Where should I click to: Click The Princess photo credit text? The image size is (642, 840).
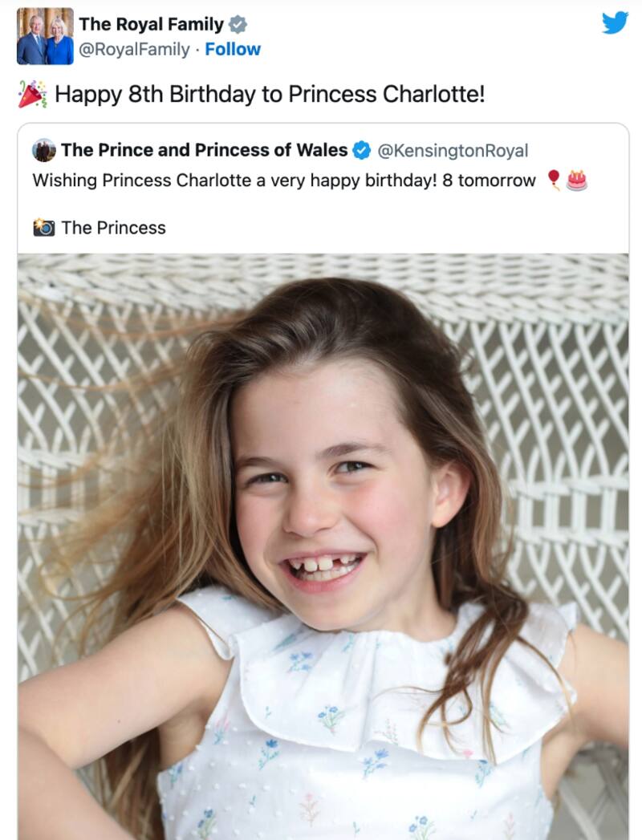pyautogui.click(x=113, y=228)
